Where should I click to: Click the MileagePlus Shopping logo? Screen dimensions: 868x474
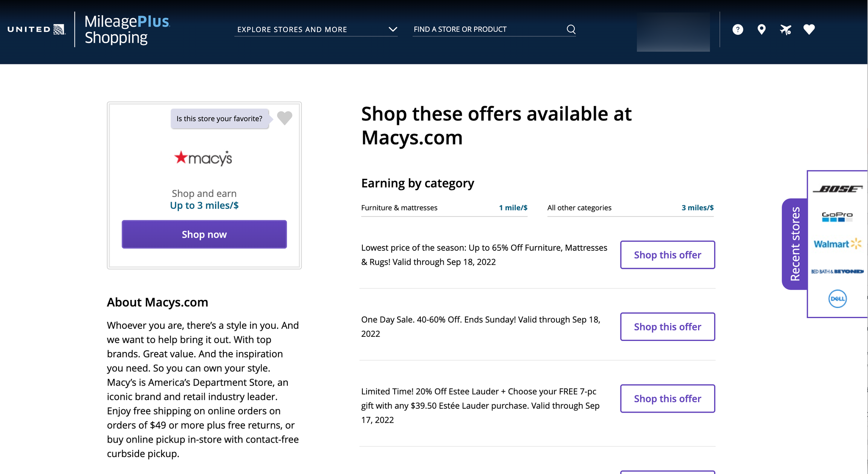pyautogui.click(x=127, y=29)
